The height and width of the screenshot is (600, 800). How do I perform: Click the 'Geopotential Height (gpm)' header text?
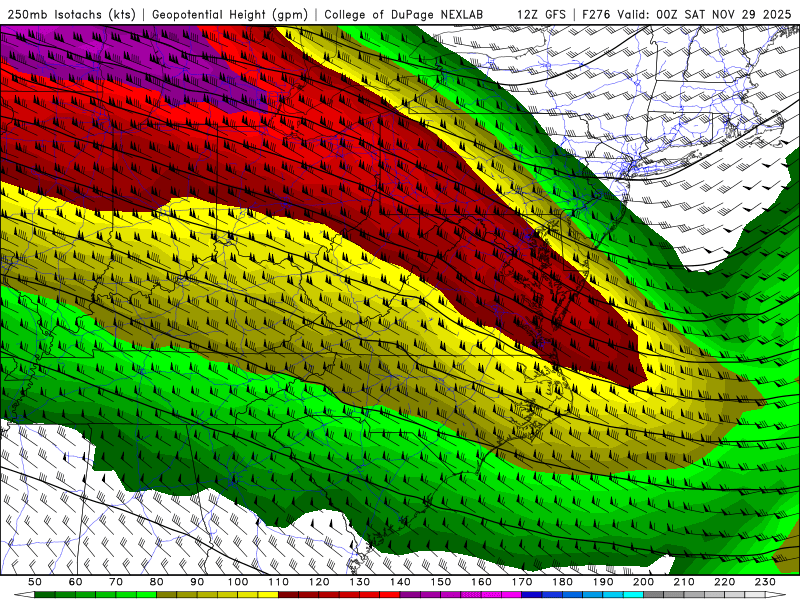230,14
